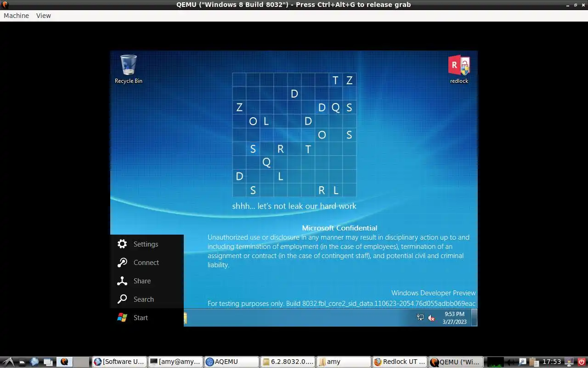Select the redlock desktop shortcut
This screenshot has height=368, width=588.
pyautogui.click(x=459, y=69)
